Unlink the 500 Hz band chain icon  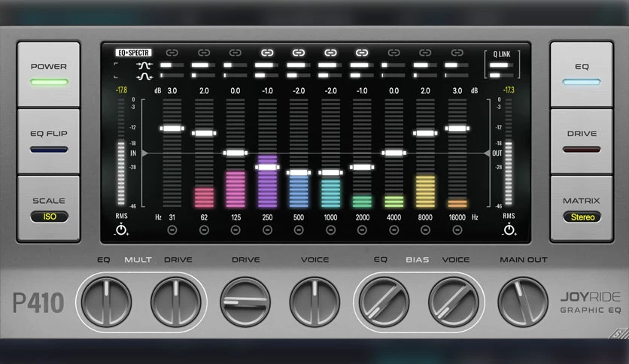(299, 53)
